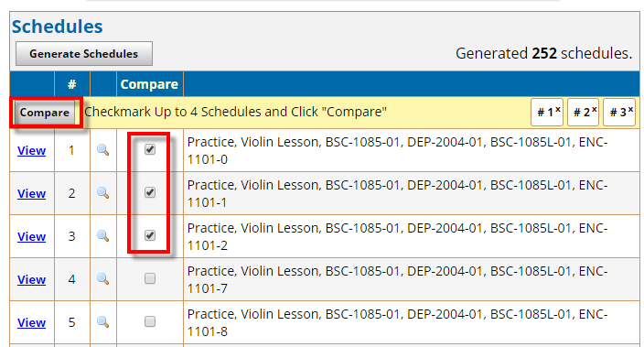This screenshot has height=347, width=644.
Task: Uncheck the compare box for schedule 3
Action: [150, 235]
